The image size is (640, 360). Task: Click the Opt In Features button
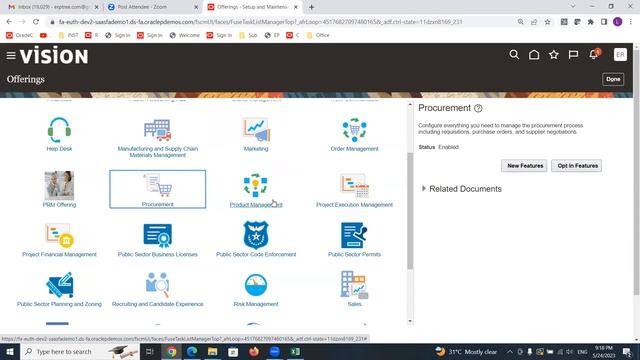[577, 166]
